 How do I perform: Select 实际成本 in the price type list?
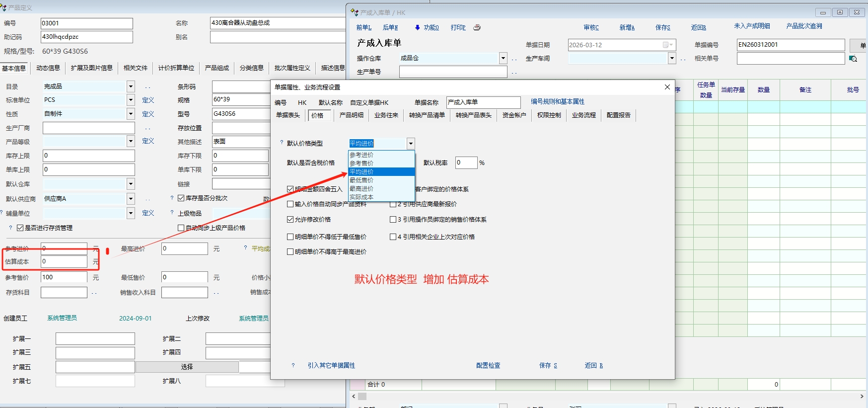(x=362, y=197)
